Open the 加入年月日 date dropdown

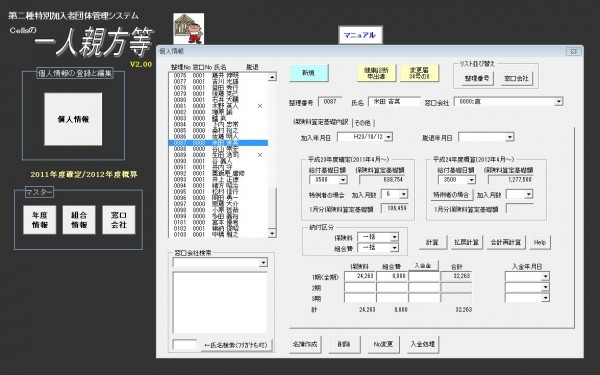pyautogui.click(x=388, y=137)
